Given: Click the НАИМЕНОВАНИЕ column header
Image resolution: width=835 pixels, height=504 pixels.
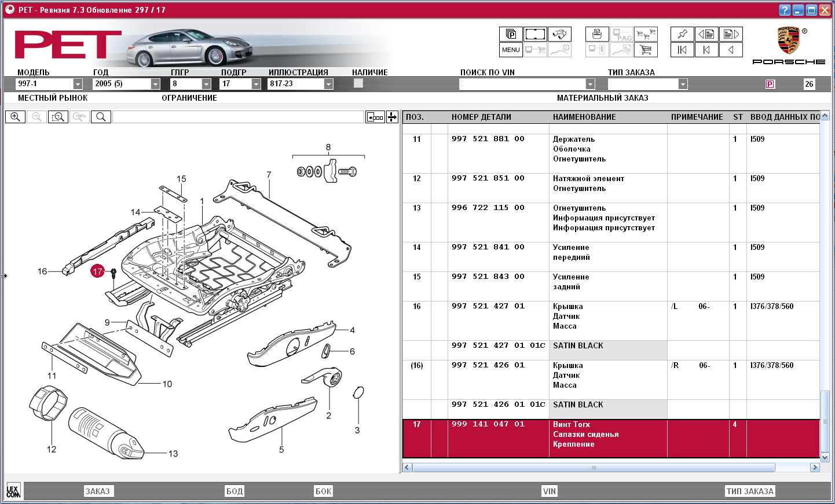Looking at the screenshot, I should coord(584,117).
